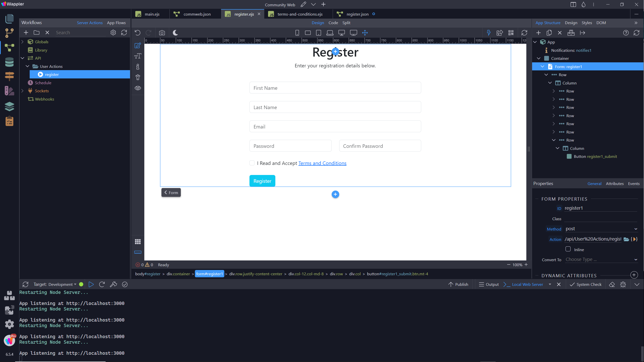Image resolution: width=644 pixels, height=362 pixels.
Task: Click the First Name input field
Action: click(x=335, y=87)
